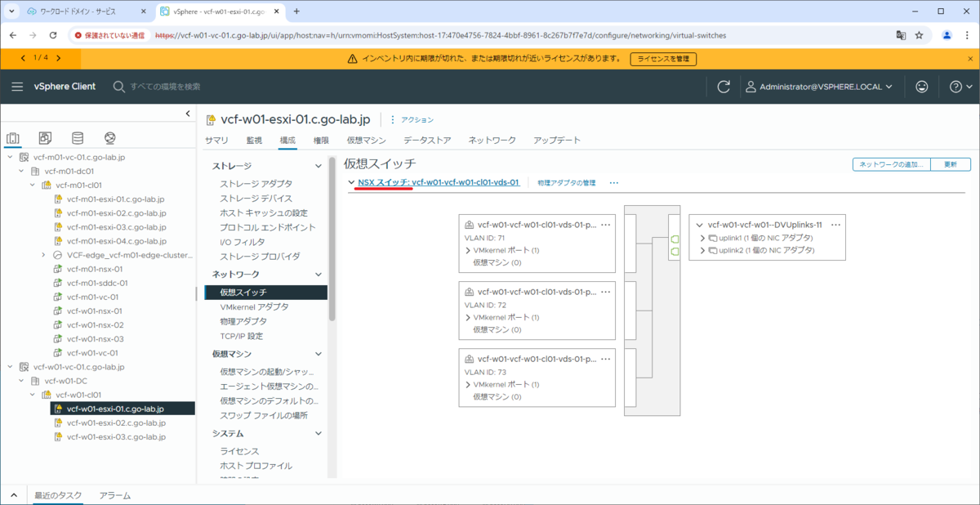Collapse the vcf-m01-vc-01.c.go-lab.jp tree node
The image size is (980, 505).
10,157
